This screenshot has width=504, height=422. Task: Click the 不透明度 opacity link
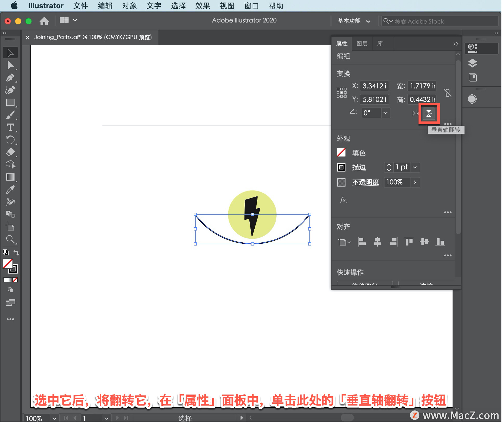point(365,182)
